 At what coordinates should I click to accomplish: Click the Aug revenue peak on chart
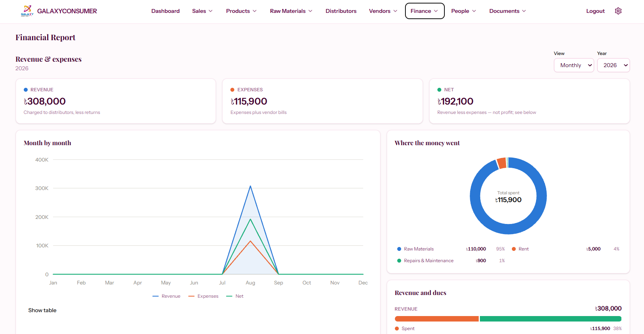pyautogui.click(x=250, y=186)
